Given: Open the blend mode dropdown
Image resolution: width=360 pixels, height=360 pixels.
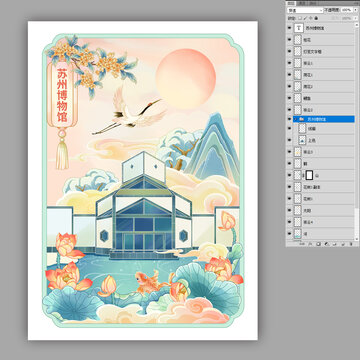Looking at the screenshot, I should pos(305,10).
